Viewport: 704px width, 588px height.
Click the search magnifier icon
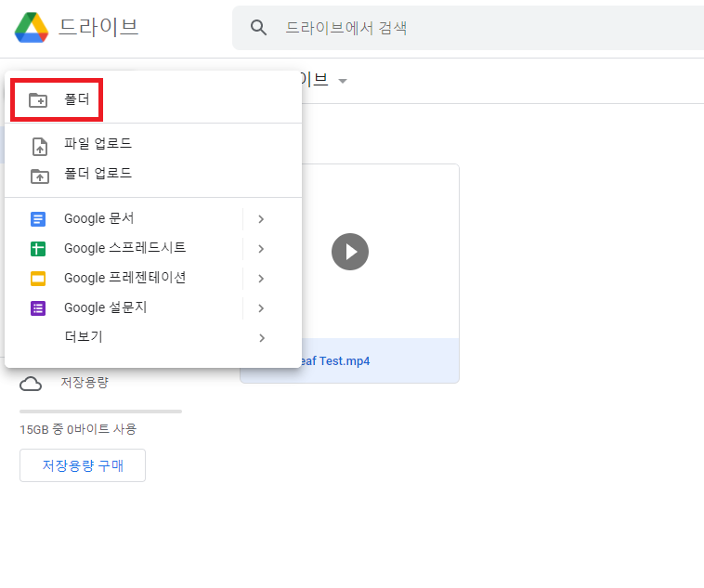tap(258, 27)
